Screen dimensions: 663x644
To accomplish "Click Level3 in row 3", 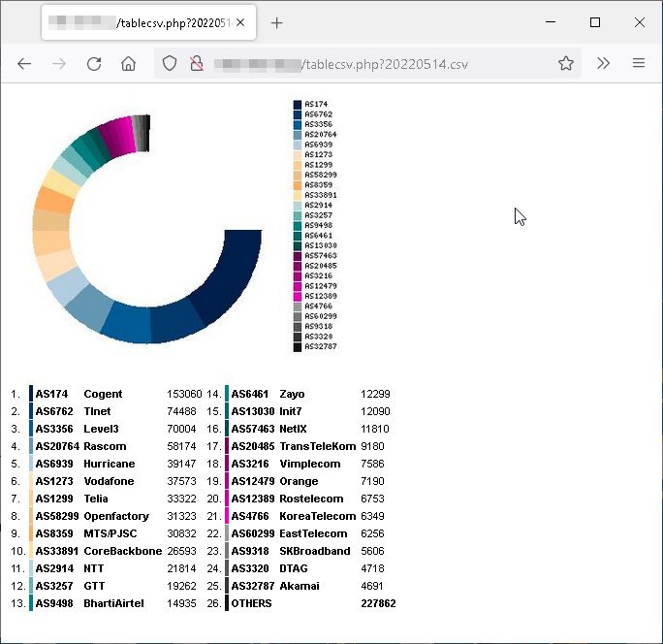I will click(101, 429).
